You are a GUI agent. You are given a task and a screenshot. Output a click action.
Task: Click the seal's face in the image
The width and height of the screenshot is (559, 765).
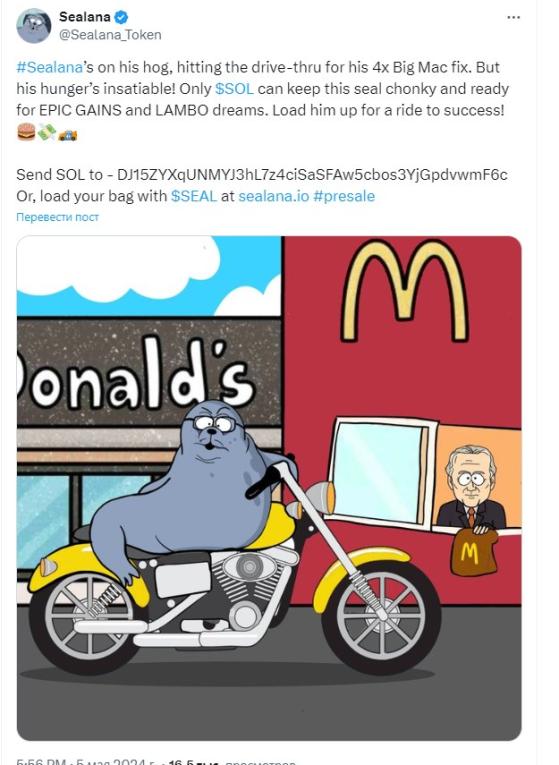click(213, 426)
